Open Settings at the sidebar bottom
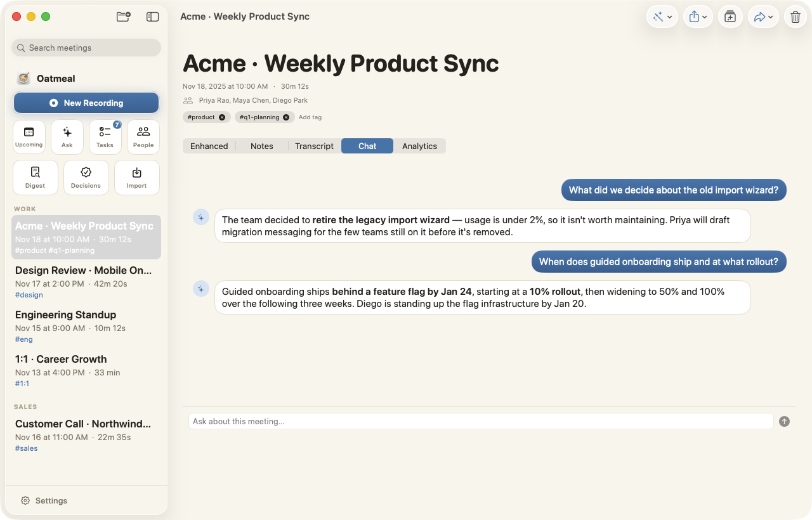 coord(44,500)
